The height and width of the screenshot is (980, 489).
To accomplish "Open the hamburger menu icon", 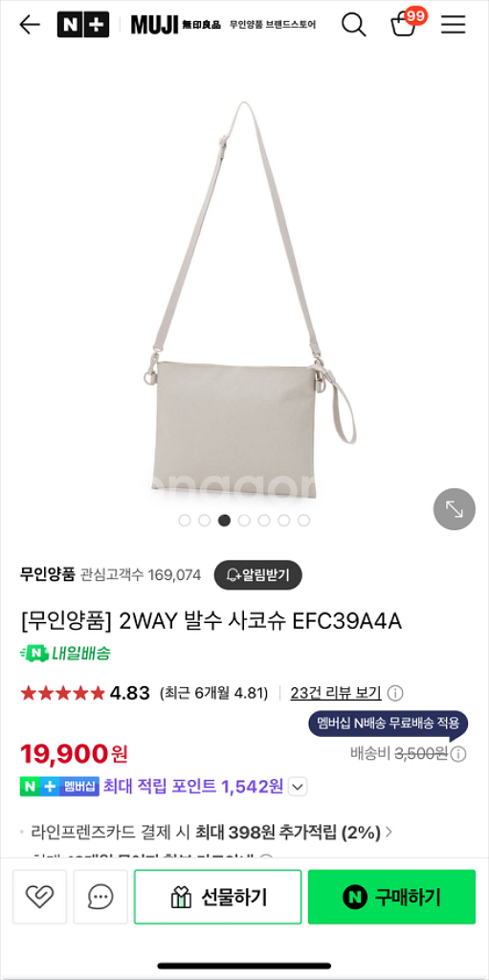I will coord(454,24).
